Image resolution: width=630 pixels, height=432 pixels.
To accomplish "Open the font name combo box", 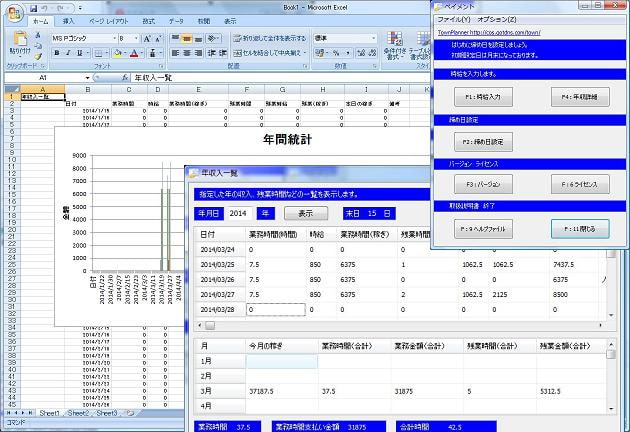I will 84,38.
